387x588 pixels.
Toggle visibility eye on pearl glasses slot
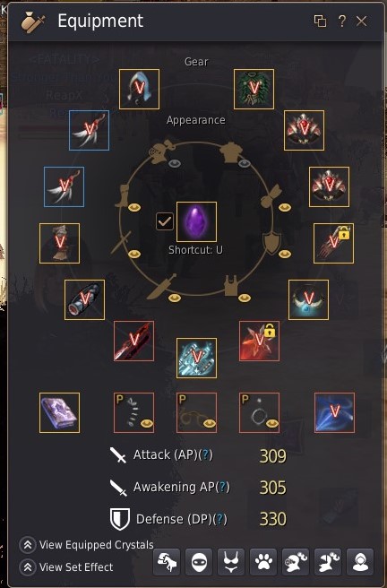coord(210,424)
